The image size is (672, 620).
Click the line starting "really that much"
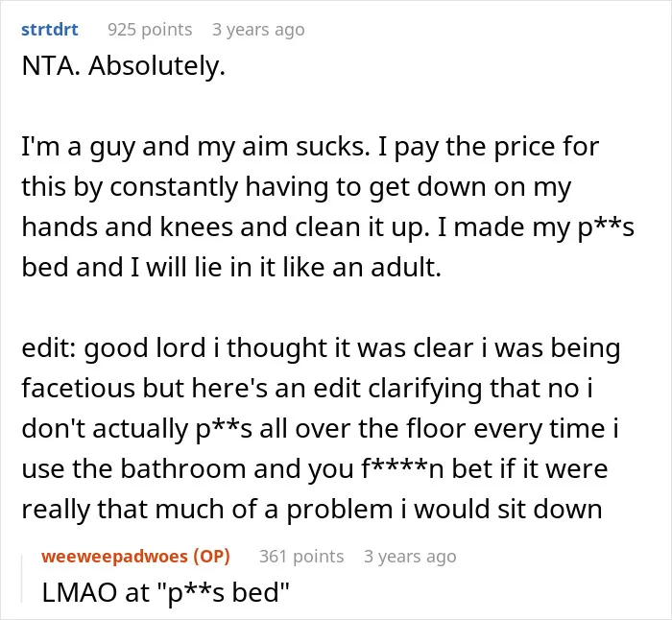click(x=312, y=509)
